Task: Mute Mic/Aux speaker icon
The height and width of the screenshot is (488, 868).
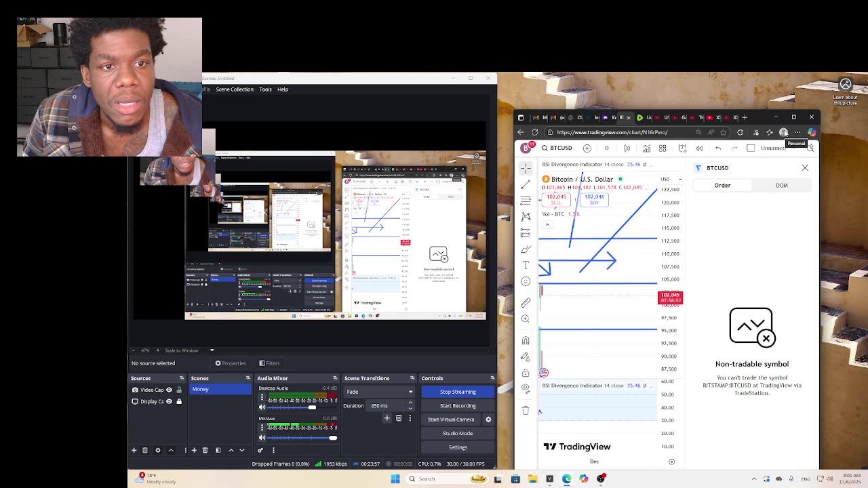Action: click(262, 438)
